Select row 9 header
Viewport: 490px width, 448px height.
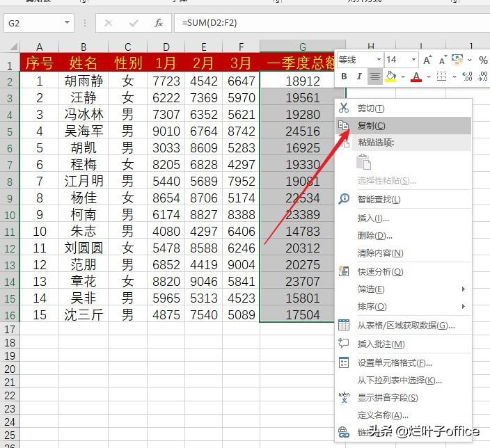point(10,198)
